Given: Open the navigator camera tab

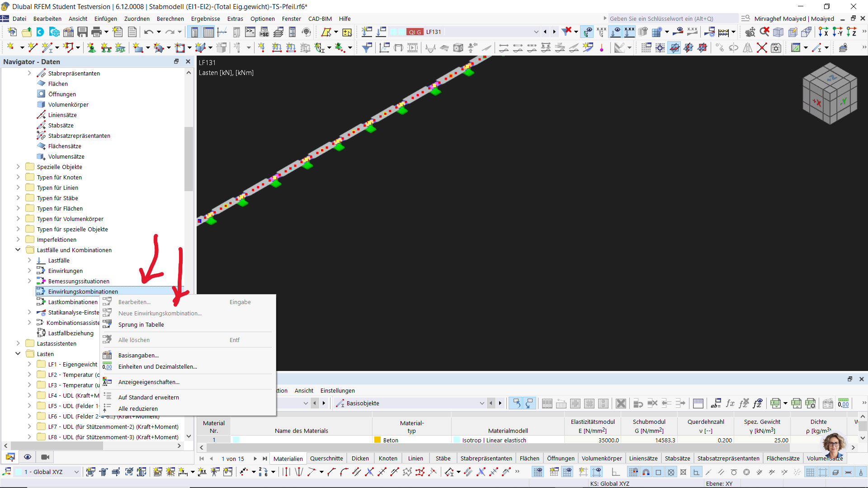Looking at the screenshot, I should click(45, 457).
